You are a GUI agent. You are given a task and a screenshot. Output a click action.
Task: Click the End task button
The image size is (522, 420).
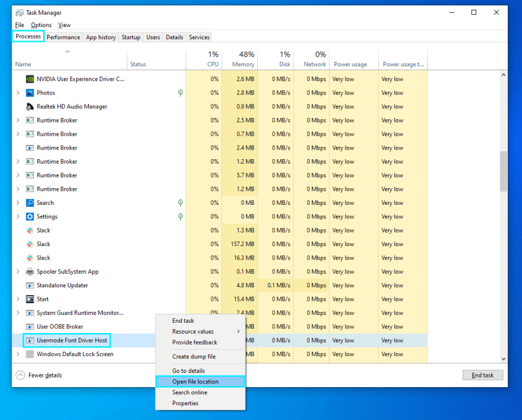(482, 374)
